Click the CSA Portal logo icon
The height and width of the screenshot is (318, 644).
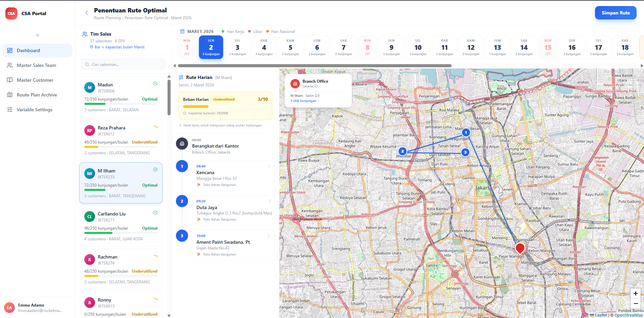(11, 13)
